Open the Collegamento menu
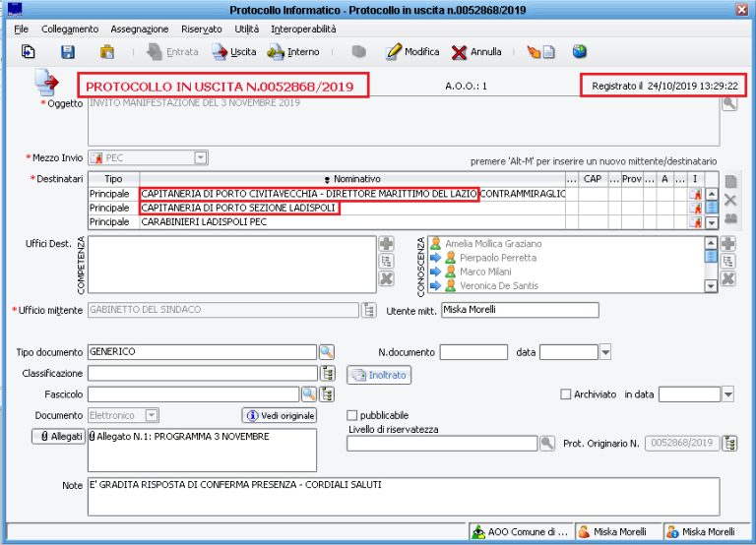 pyautogui.click(x=70, y=29)
